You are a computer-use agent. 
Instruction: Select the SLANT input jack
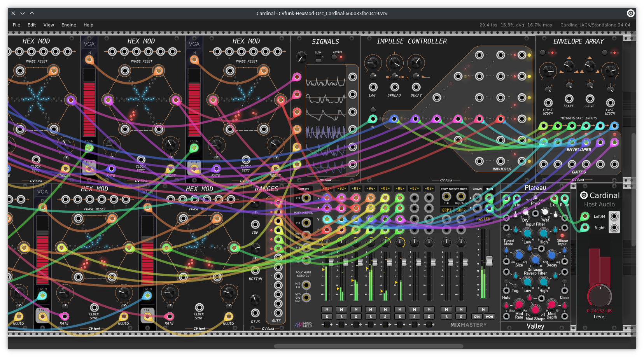[x=569, y=99]
